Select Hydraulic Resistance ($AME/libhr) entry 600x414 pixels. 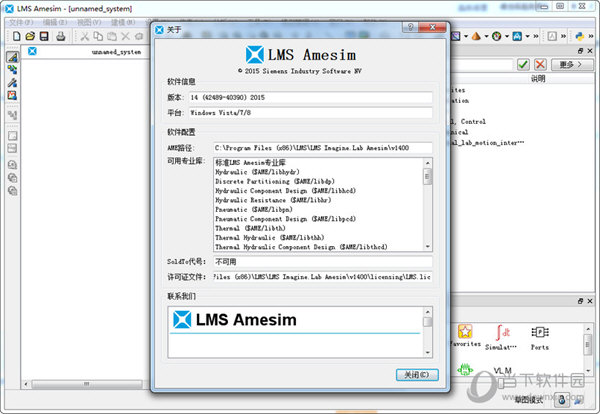(x=273, y=200)
